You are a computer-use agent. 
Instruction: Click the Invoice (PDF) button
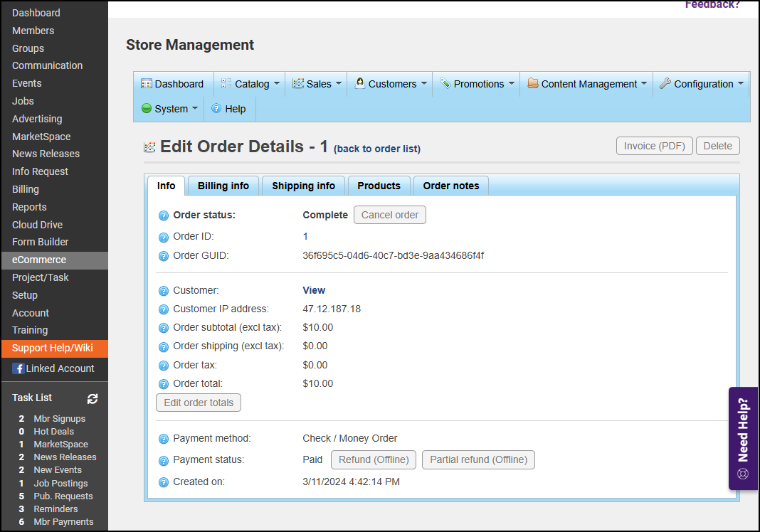click(654, 146)
